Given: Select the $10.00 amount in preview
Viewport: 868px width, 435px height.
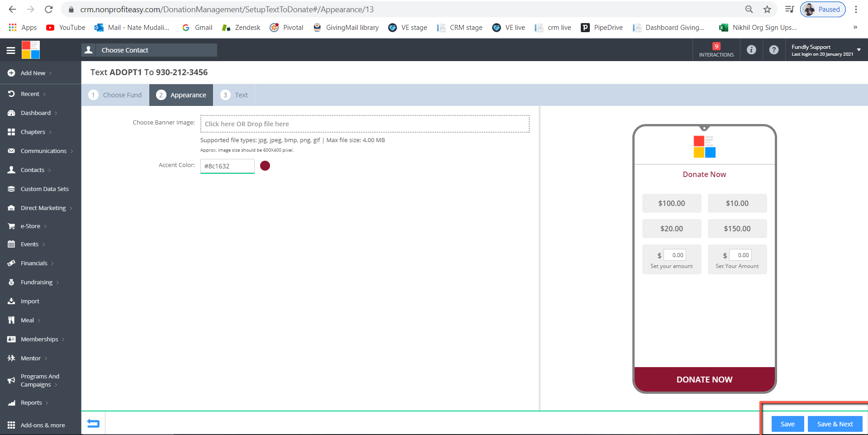Looking at the screenshot, I should point(737,203).
